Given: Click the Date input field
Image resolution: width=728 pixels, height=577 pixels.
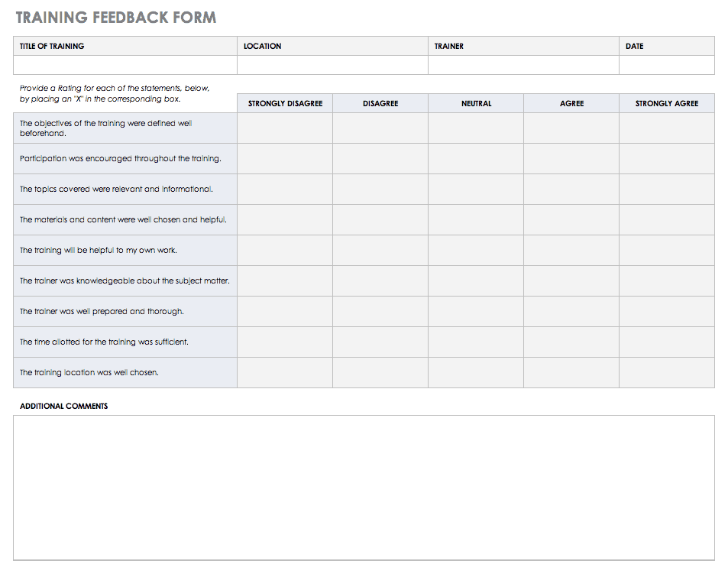Looking at the screenshot, I should [666, 65].
